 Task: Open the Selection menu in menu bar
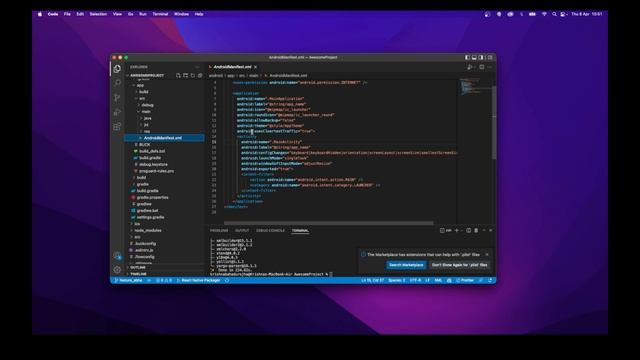click(x=98, y=14)
